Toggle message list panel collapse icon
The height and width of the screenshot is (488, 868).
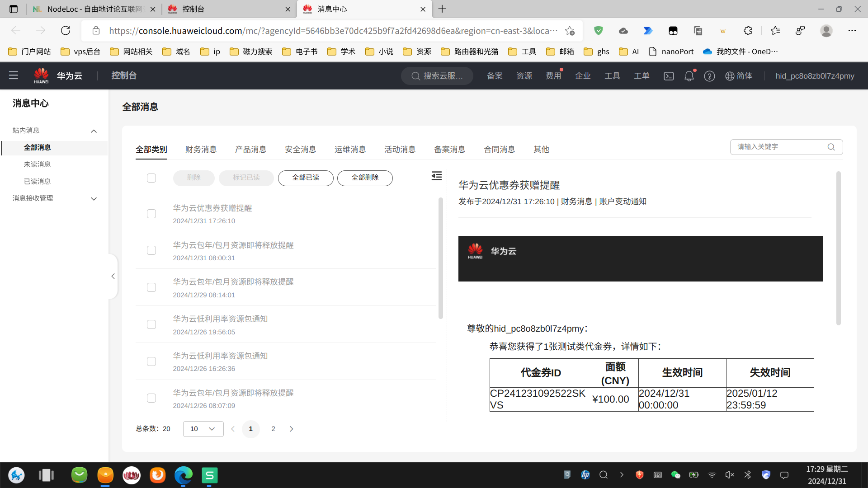click(437, 176)
